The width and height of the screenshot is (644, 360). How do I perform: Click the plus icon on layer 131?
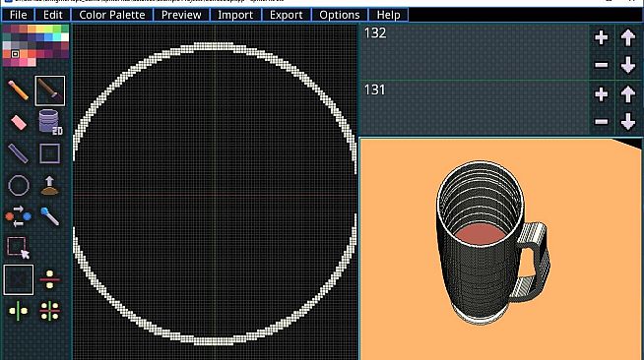coord(602,94)
